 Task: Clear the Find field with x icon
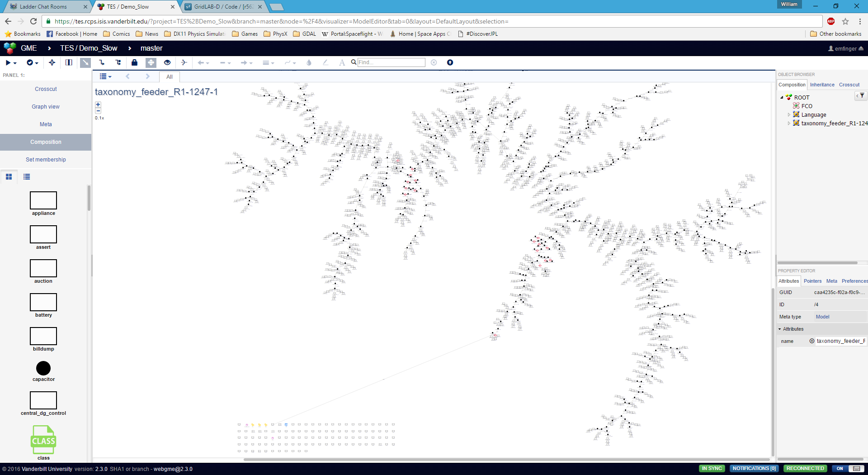pyautogui.click(x=434, y=62)
